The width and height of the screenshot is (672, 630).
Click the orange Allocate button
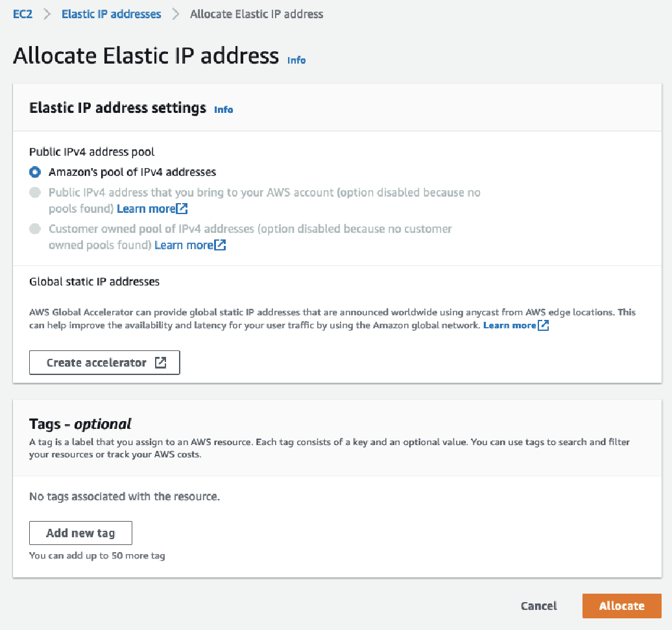tap(622, 606)
